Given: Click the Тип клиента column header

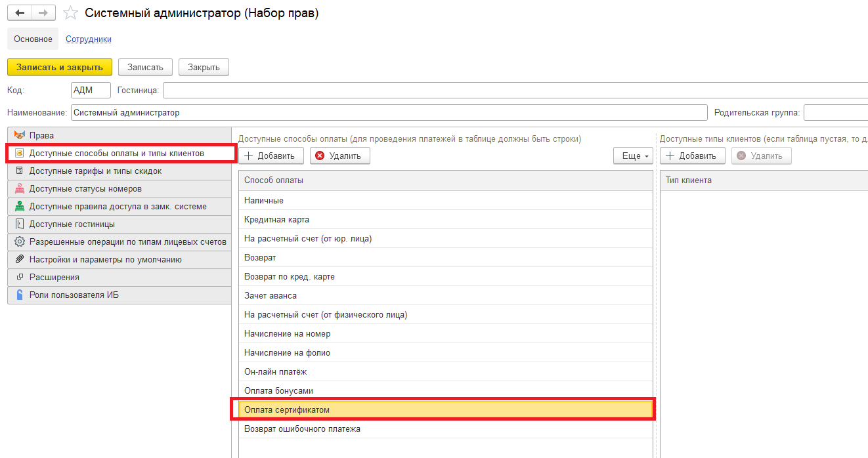Looking at the screenshot, I should pyautogui.click(x=764, y=180).
